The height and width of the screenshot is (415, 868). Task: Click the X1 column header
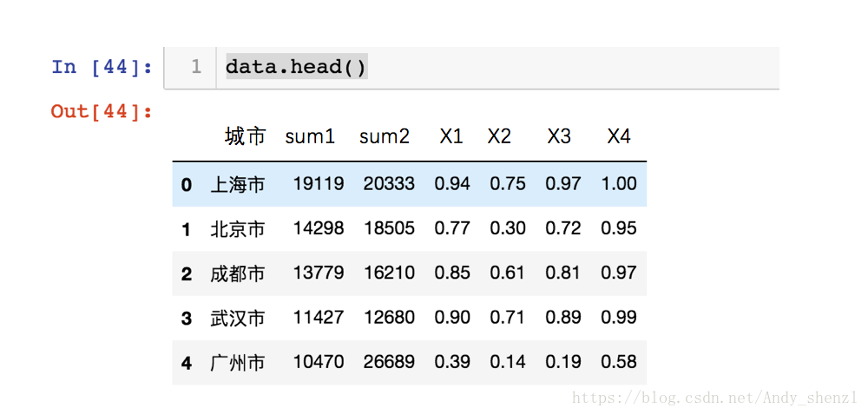coord(451,136)
